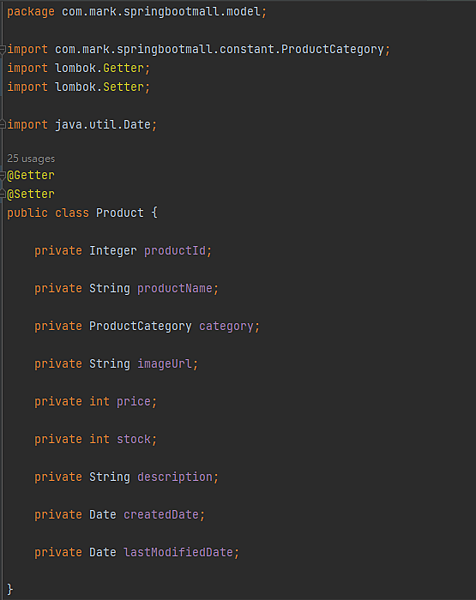The image size is (476, 600).
Task: Click the @Getter annotation
Action: tap(31, 175)
